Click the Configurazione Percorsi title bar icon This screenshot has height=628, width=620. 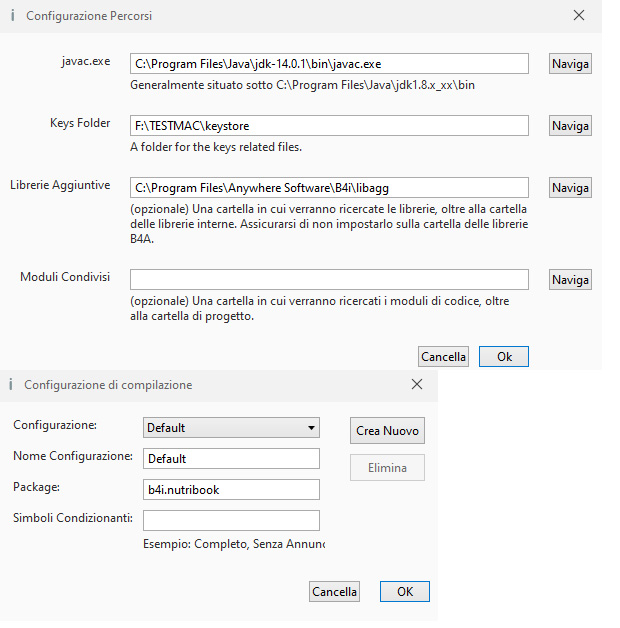pyautogui.click(x=11, y=16)
